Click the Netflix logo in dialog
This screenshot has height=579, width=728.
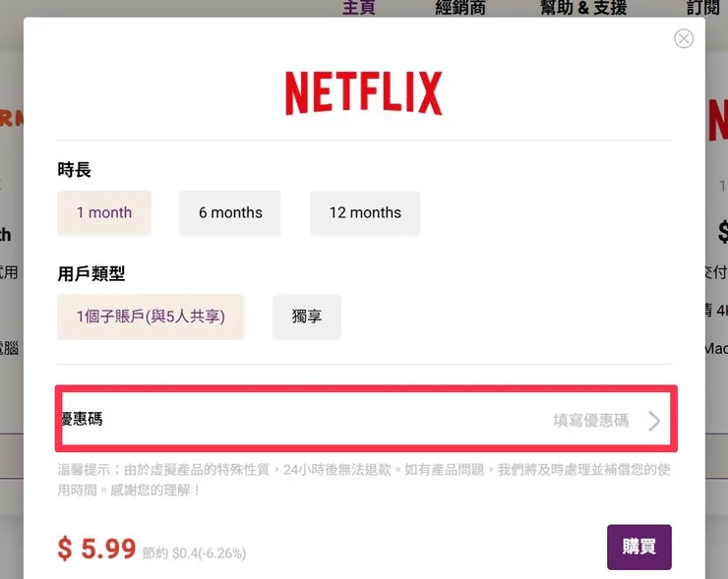364,92
